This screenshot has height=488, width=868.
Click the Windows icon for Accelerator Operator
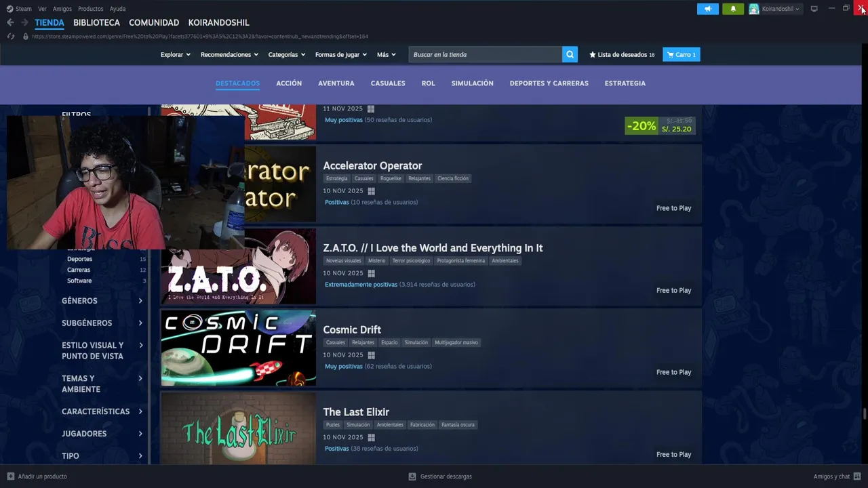371,191
